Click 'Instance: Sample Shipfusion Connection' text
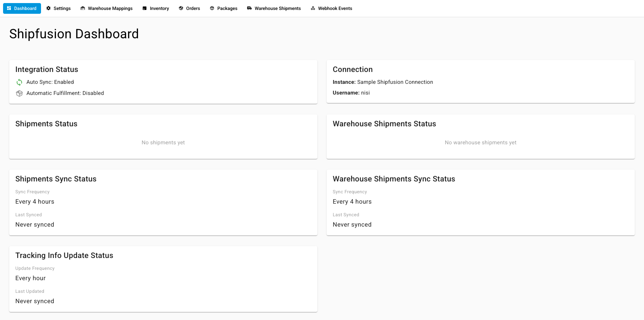Image resolution: width=644 pixels, height=320 pixels. click(x=383, y=82)
